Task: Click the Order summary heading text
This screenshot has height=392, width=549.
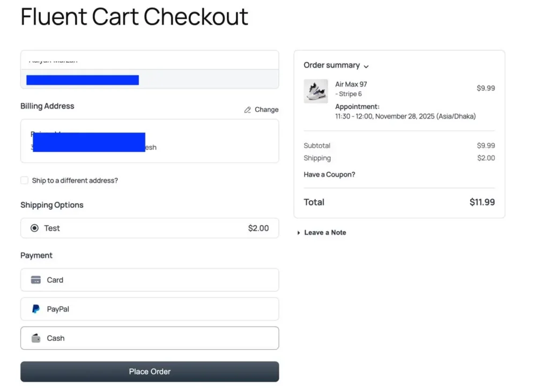Action: coord(331,65)
